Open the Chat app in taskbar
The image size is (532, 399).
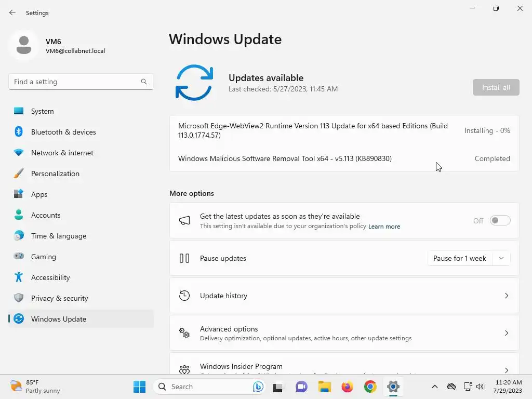(301, 387)
